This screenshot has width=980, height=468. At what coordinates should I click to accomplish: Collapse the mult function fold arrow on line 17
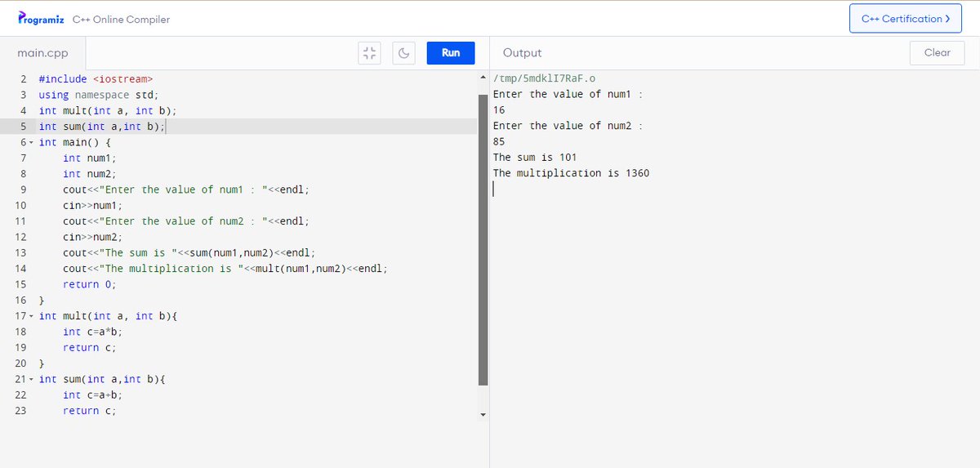[31, 316]
